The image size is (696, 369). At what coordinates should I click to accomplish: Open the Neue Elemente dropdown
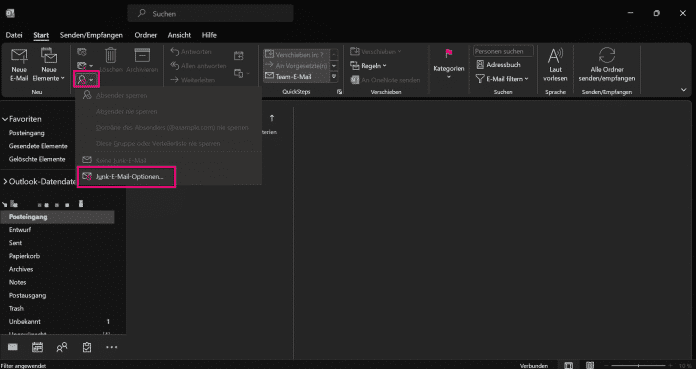(49, 65)
